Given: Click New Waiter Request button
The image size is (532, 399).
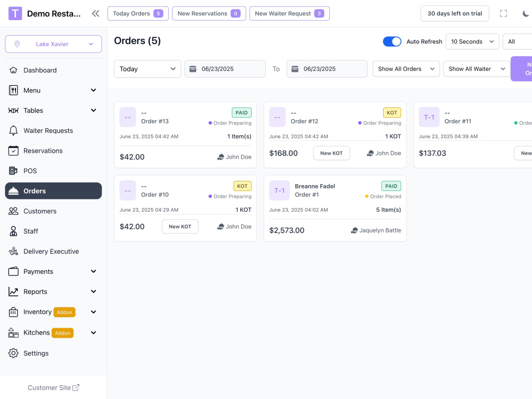Looking at the screenshot, I should point(289,14).
